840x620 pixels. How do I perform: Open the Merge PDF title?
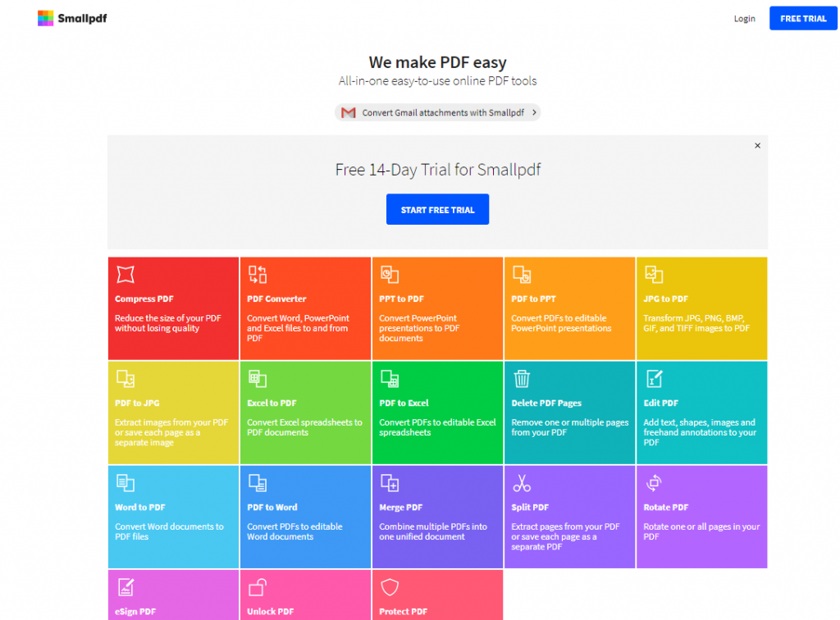400,507
